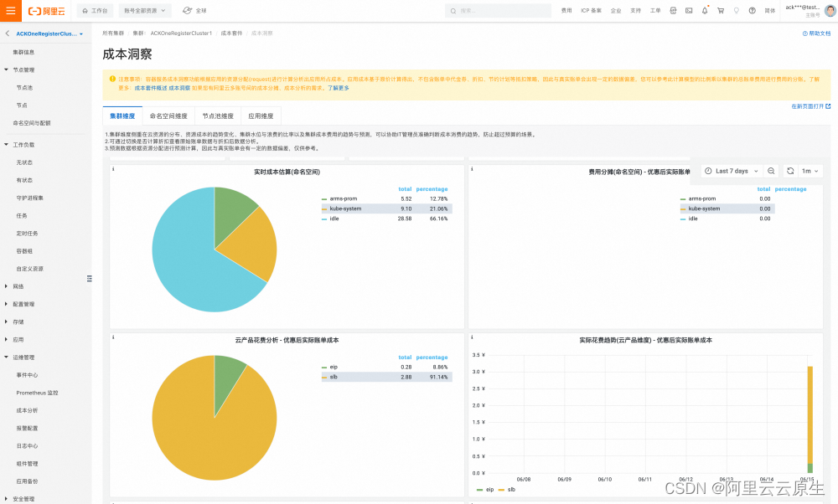Switch to the 集群维度 tab

(122, 116)
